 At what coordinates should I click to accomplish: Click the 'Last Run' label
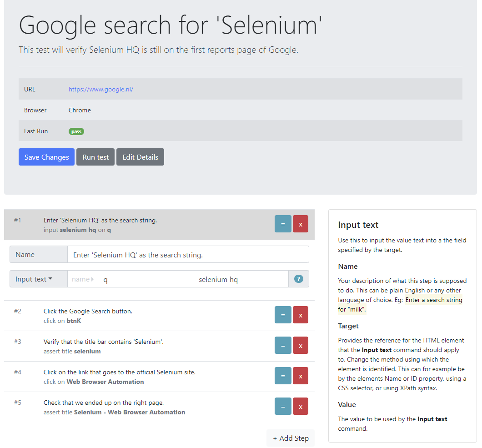point(36,131)
